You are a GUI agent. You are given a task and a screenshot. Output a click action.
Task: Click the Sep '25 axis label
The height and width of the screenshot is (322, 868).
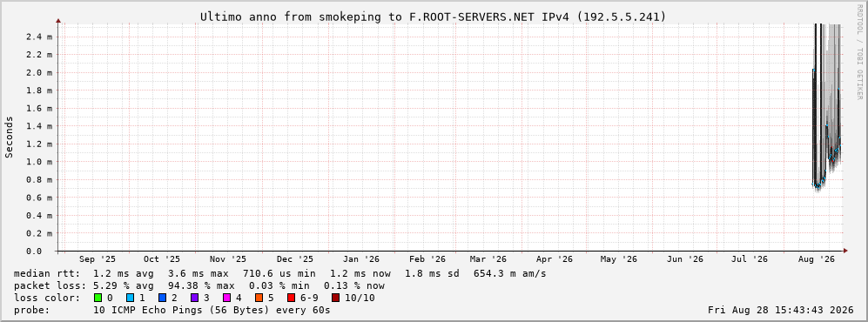[98, 259]
